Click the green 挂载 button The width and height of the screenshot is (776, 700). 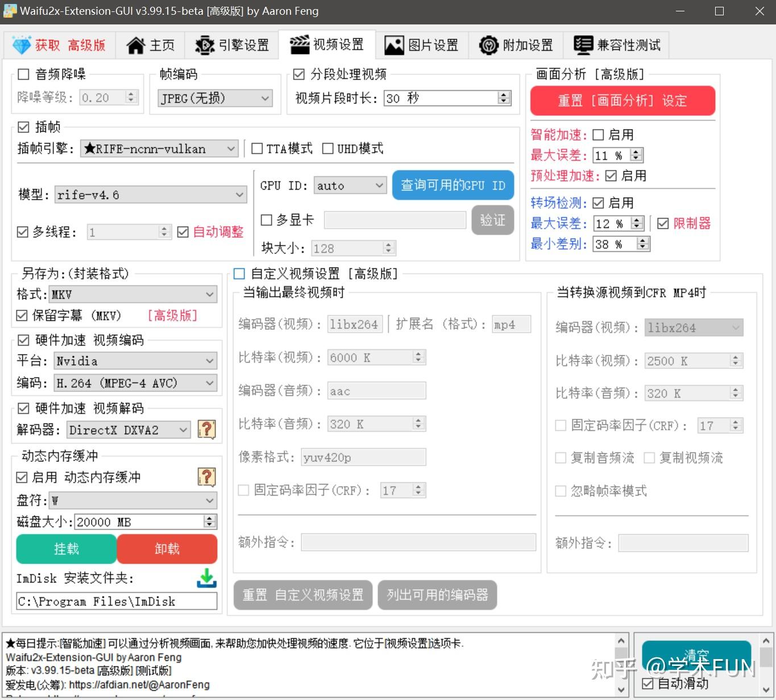(x=65, y=548)
